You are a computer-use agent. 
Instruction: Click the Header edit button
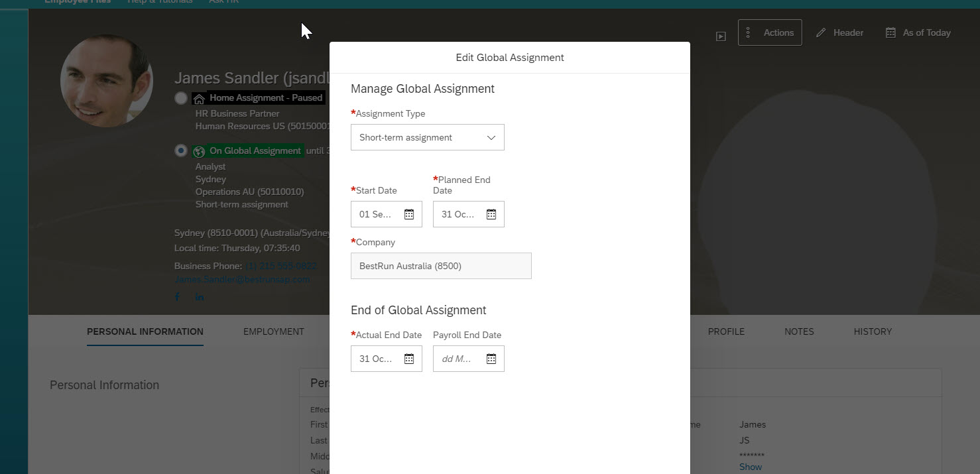(x=839, y=32)
